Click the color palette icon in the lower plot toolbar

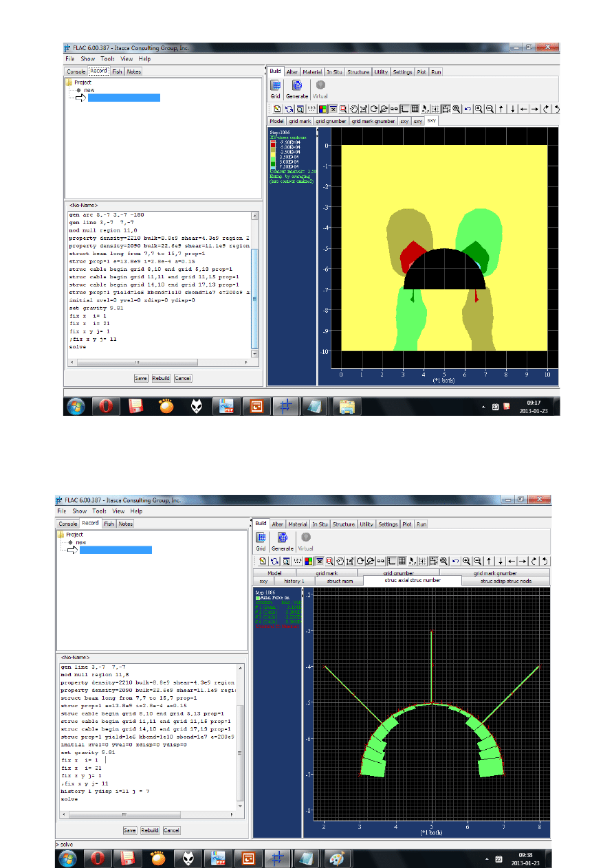[309, 561]
